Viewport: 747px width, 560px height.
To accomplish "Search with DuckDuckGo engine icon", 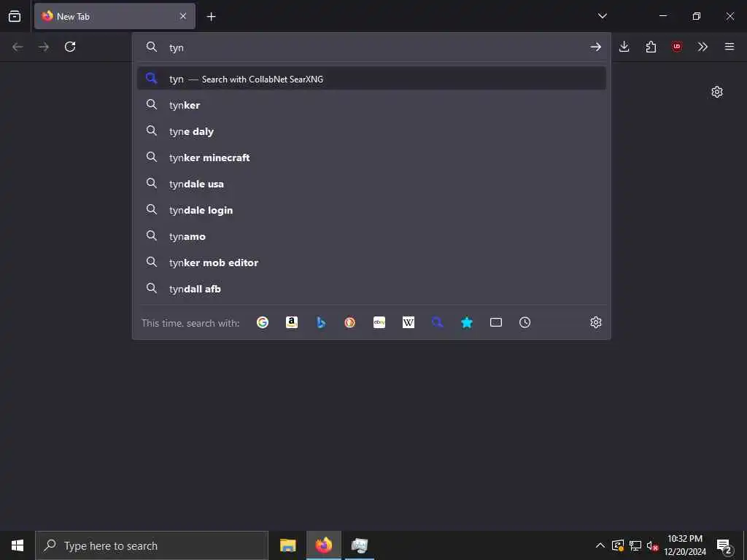I will click(349, 322).
